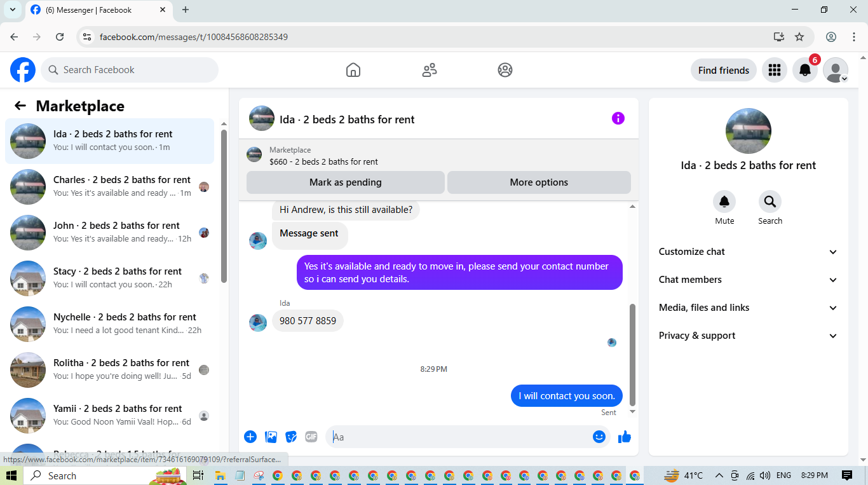Show hidden system tray icons
Screen dimensions: 868x485
coord(719,475)
